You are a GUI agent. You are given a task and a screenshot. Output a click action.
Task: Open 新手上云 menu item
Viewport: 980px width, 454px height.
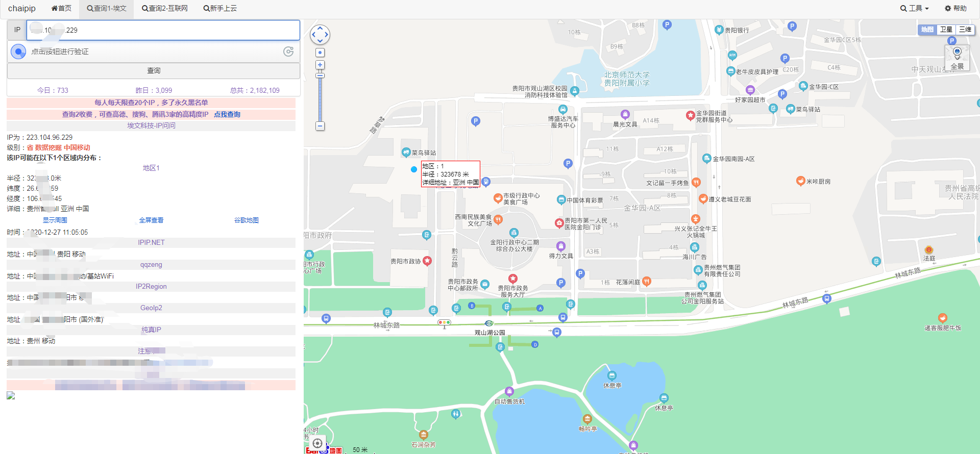[219, 8]
